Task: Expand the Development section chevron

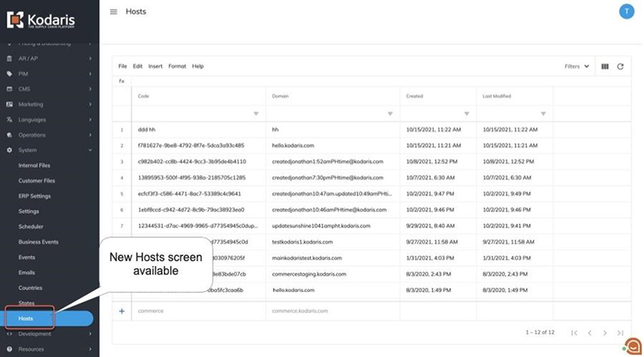Action: point(90,334)
